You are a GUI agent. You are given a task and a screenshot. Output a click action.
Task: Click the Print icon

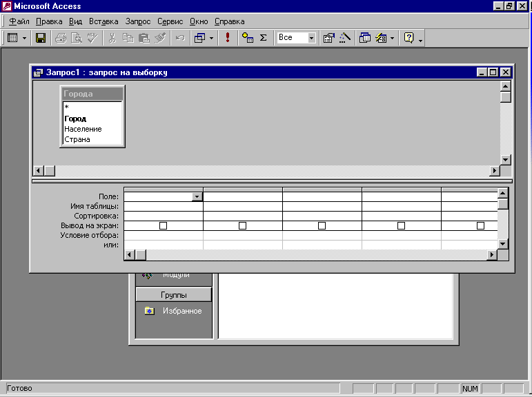tap(61, 38)
